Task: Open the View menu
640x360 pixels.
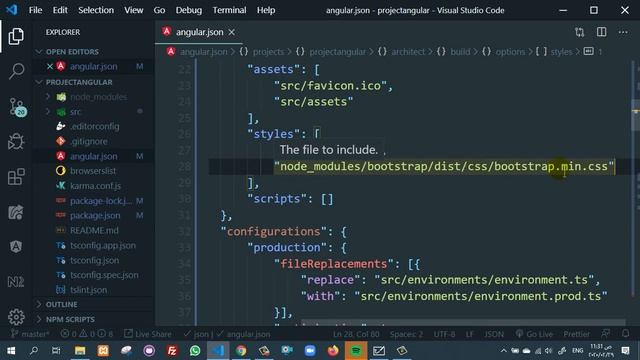Action: pos(133,10)
